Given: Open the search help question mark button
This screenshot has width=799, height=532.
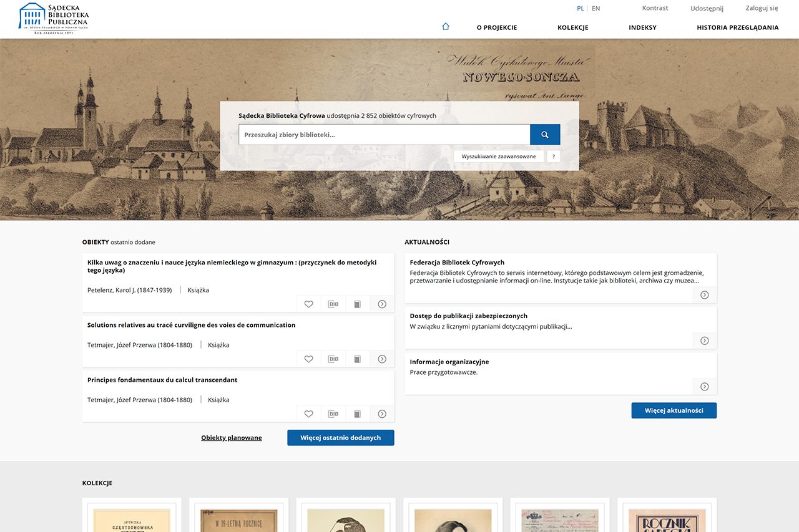Looking at the screenshot, I should click(553, 157).
